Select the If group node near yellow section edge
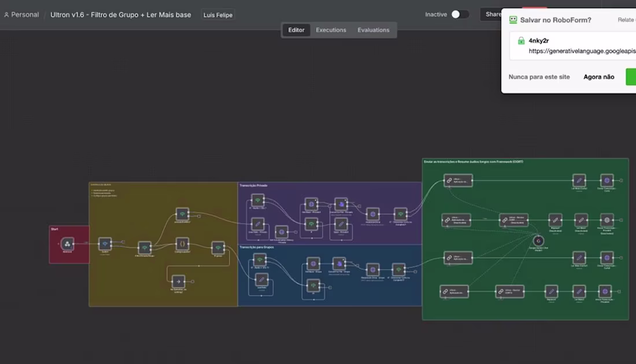The image size is (636, 364). point(218,248)
